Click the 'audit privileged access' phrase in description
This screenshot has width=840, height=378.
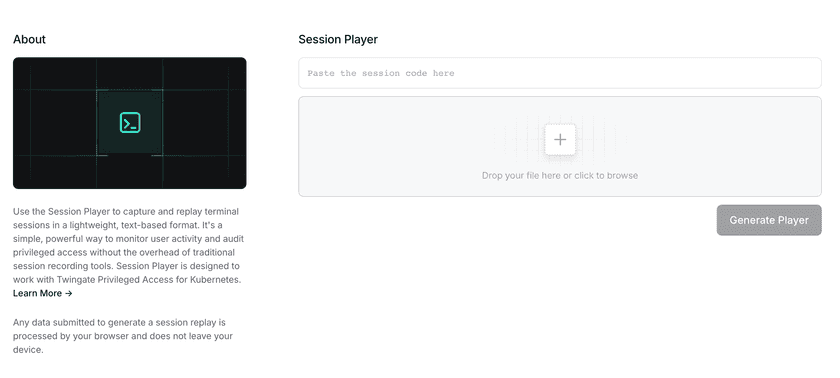[128, 245]
